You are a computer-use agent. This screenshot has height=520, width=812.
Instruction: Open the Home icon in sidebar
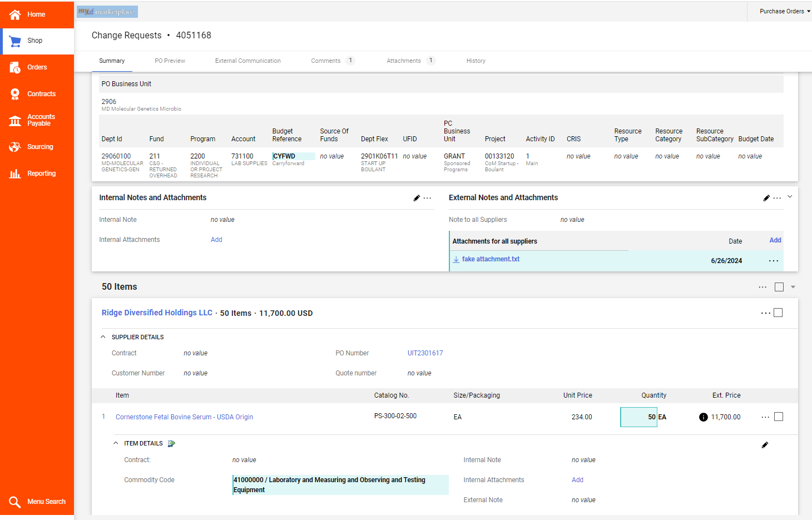[15, 14]
